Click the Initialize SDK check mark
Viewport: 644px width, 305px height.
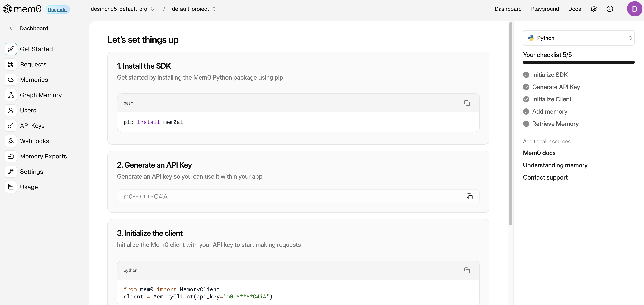click(526, 75)
